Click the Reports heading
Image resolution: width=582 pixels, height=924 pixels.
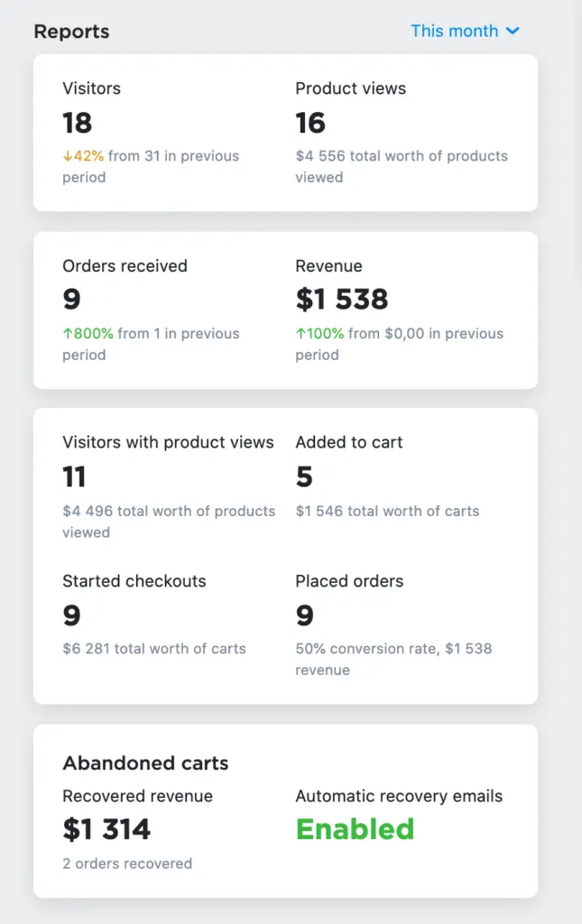pos(71,32)
